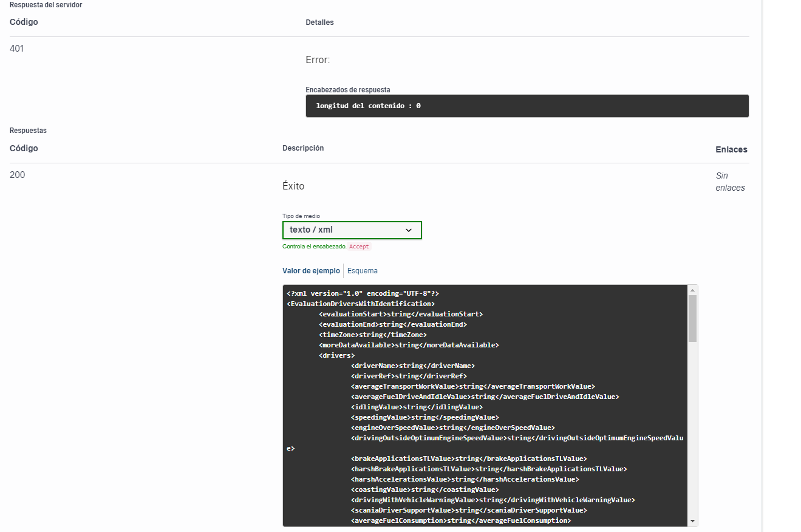The image size is (801, 532).
Task: Click the EvaluationDriversWithIdentification tag line
Action: (x=361, y=304)
